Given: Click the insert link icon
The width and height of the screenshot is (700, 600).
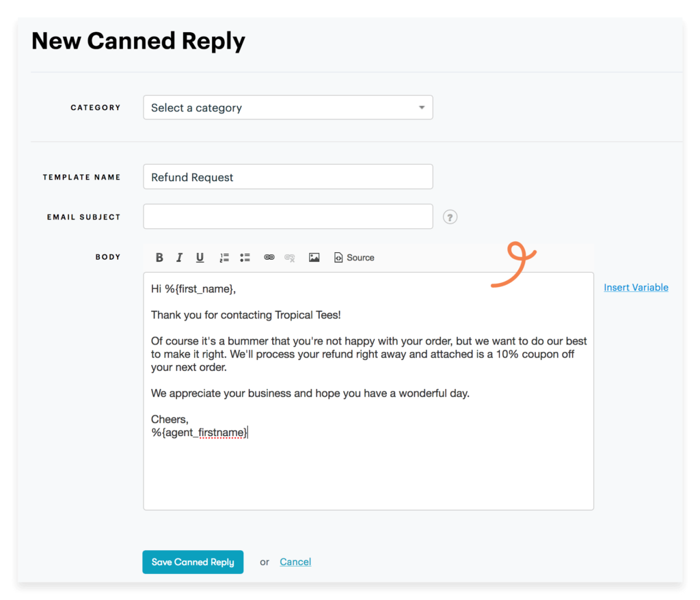Looking at the screenshot, I should click(x=269, y=258).
